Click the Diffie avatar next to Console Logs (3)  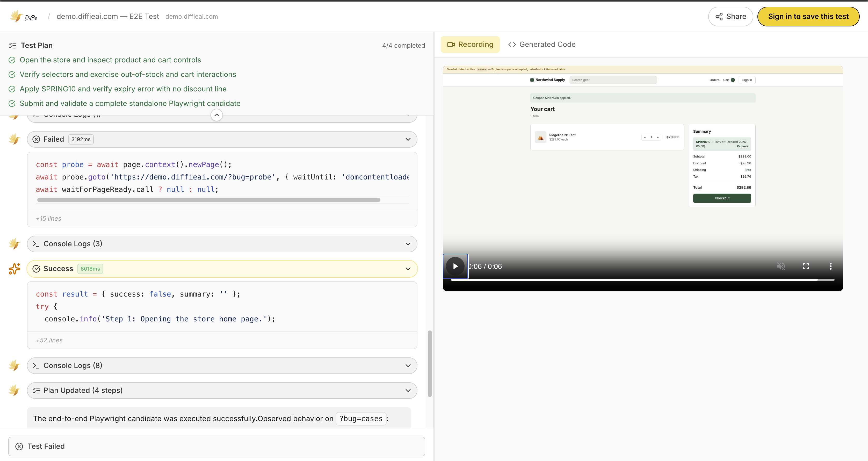[x=14, y=243]
